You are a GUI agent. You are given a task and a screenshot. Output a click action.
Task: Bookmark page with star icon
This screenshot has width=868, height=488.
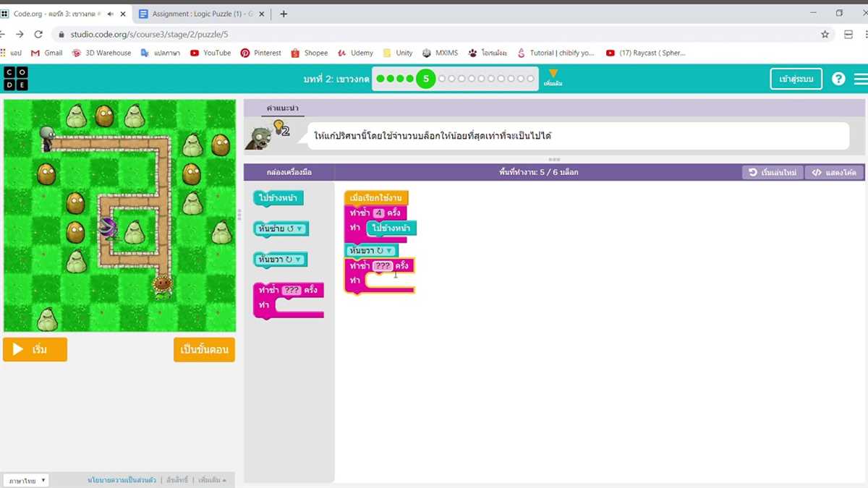pyautogui.click(x=825, y=34)
